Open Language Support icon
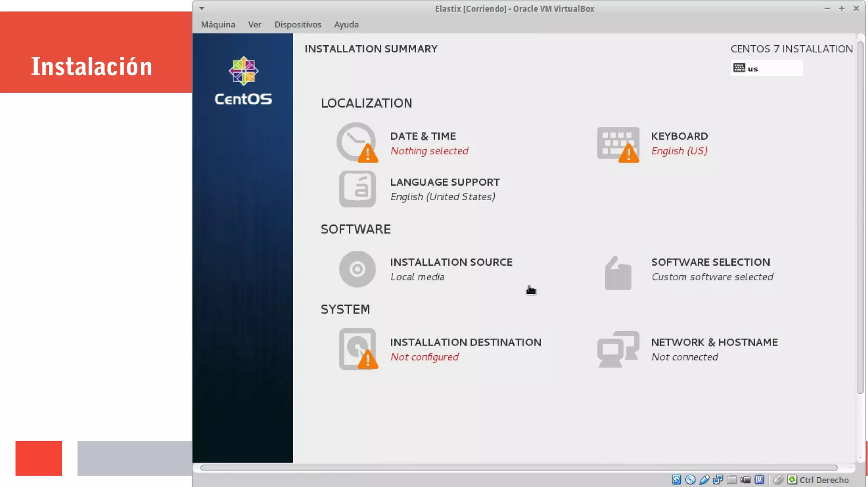The width and height of the screenshot is (868, 487). 357,189
